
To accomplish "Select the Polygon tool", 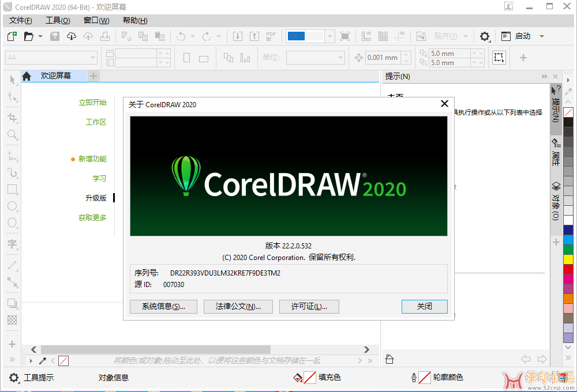I will (x=13, y=223).
